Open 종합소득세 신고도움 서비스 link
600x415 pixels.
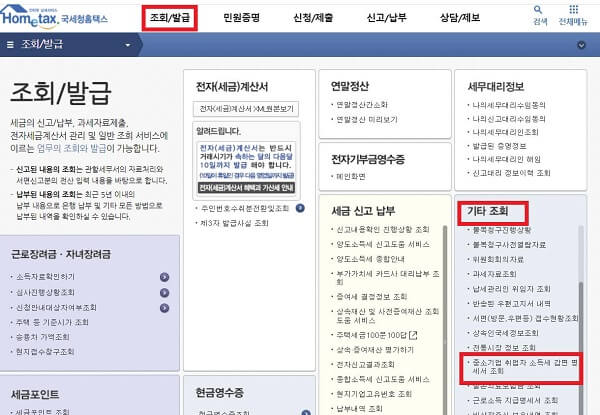point(383,379)
